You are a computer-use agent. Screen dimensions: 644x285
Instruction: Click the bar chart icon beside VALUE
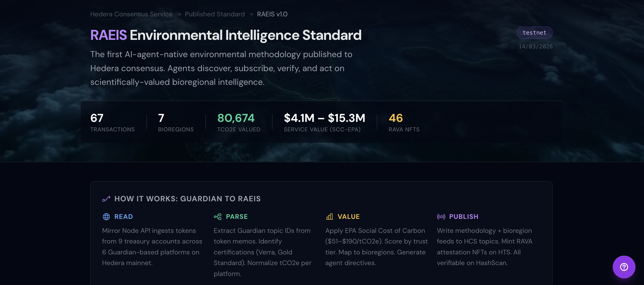tap(329, 216)
